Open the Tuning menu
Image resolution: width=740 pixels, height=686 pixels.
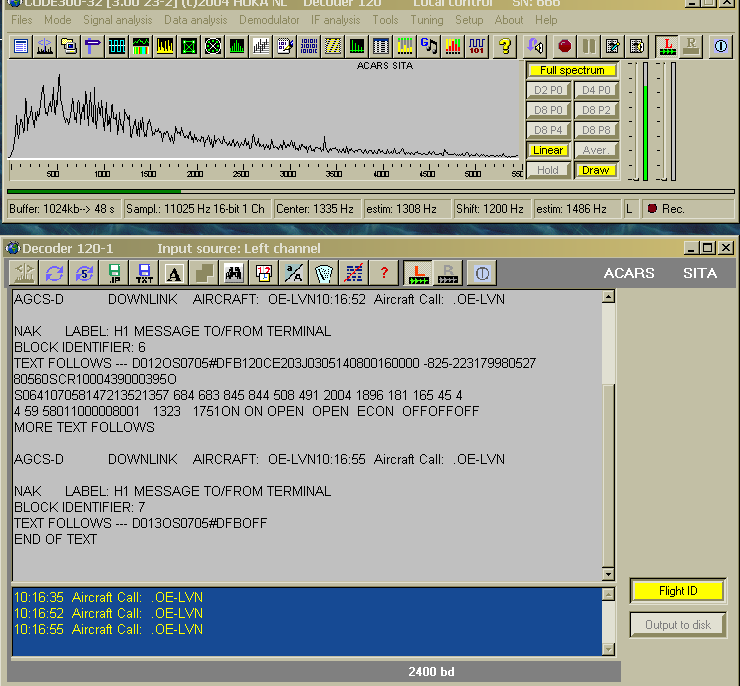(x=427, y=20)
